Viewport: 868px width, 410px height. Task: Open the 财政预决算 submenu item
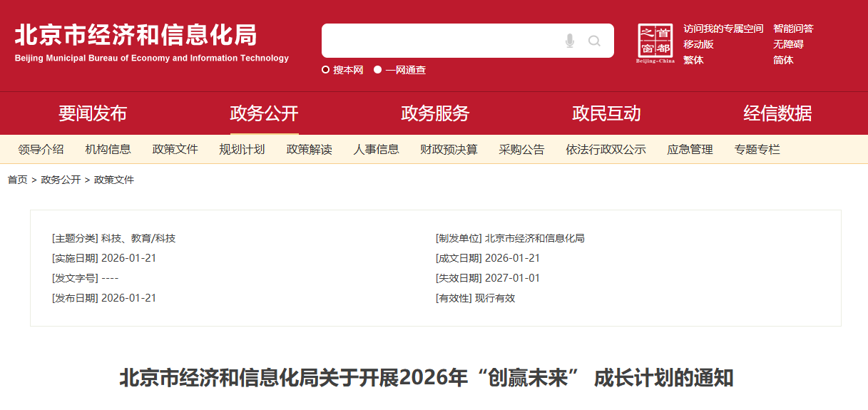pos(449,150)
